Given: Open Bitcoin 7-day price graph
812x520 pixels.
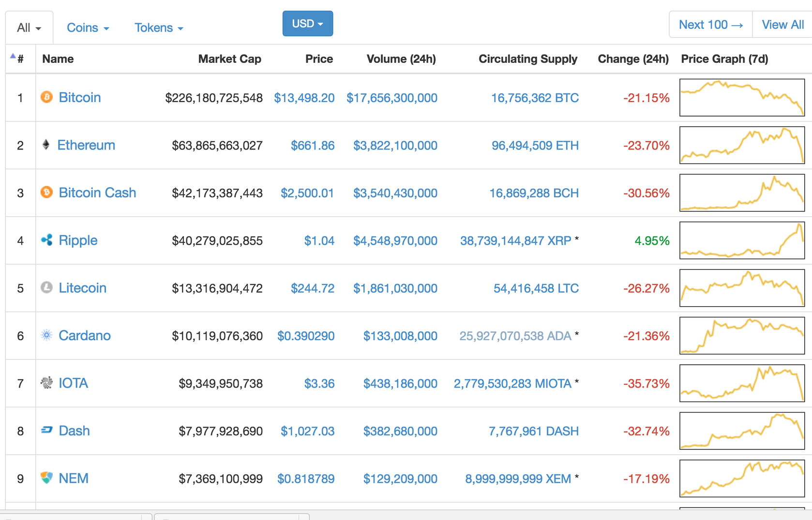Looking at the screenshot, I should click(742, 98).
